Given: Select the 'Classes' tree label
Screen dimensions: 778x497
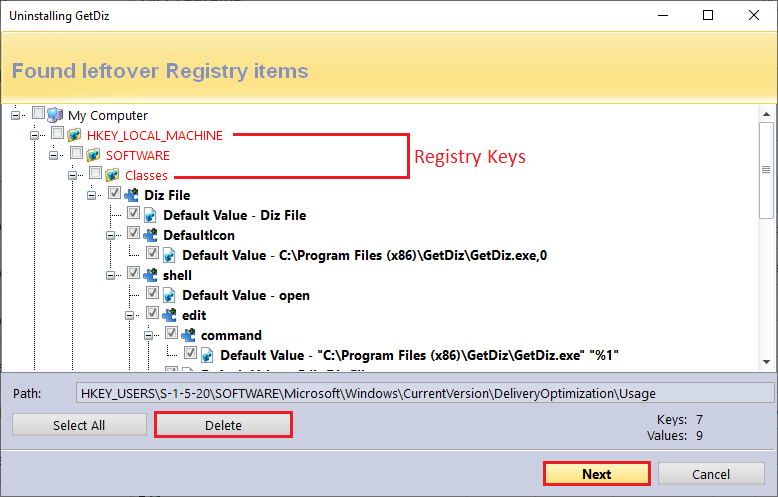Looking at the screenshot, I should [x=146, y=176].
